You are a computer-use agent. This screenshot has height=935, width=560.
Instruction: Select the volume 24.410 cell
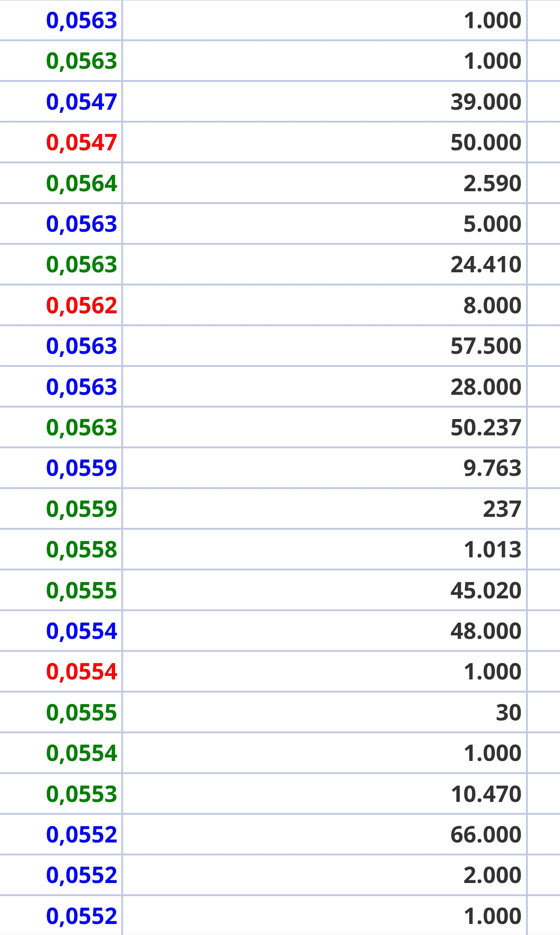[486, 264]
